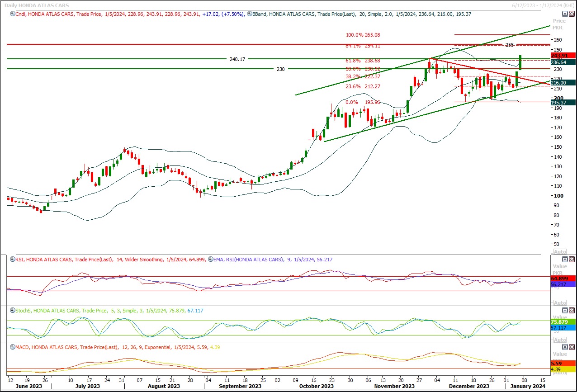The width and height of the screenshot is (577, 392).
Task: Click the clock icon before MACD legend
Action: tap(11, 347)
